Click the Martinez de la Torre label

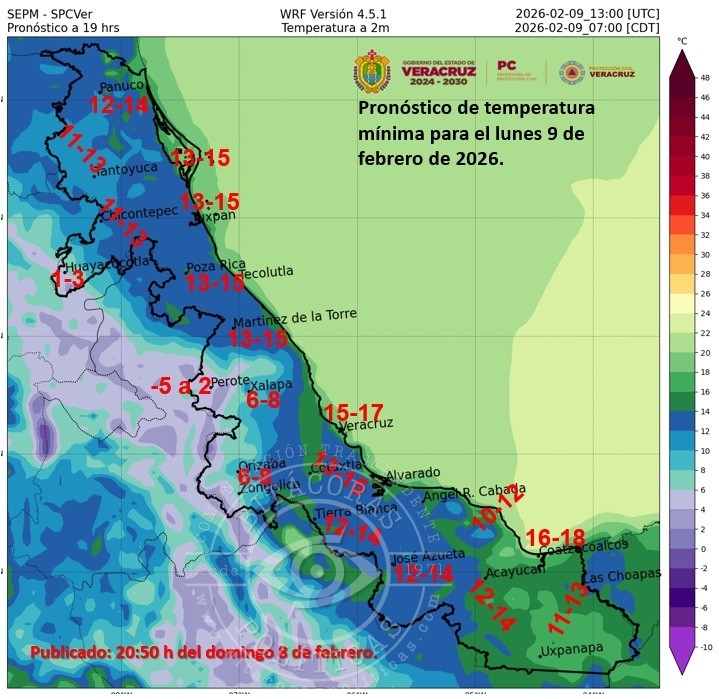coord(294,318)
